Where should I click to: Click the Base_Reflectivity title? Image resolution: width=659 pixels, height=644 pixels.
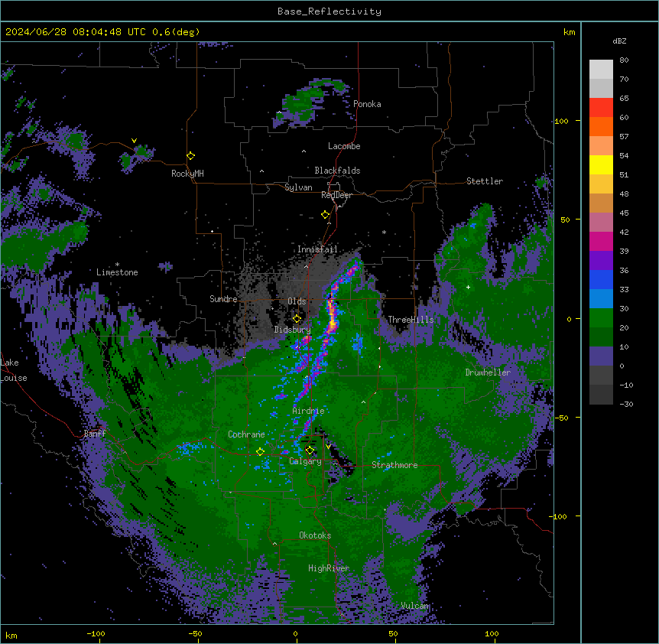[329, 11]
